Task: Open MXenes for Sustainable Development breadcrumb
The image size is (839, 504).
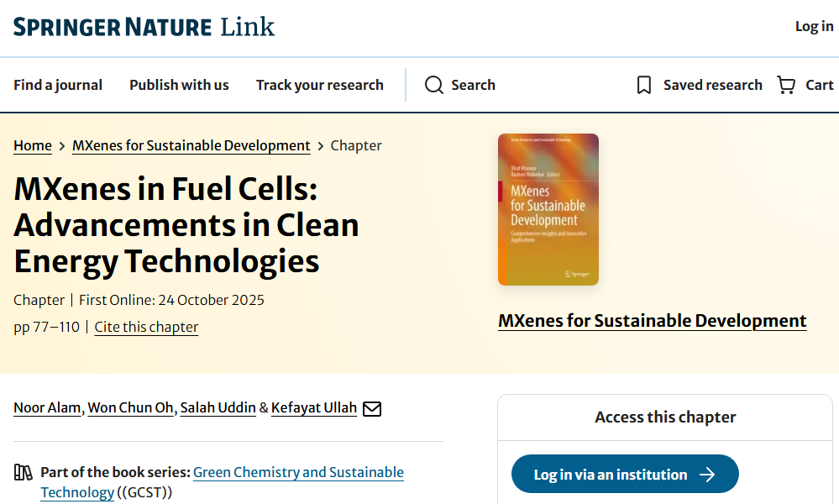Action: pos(191,145)
